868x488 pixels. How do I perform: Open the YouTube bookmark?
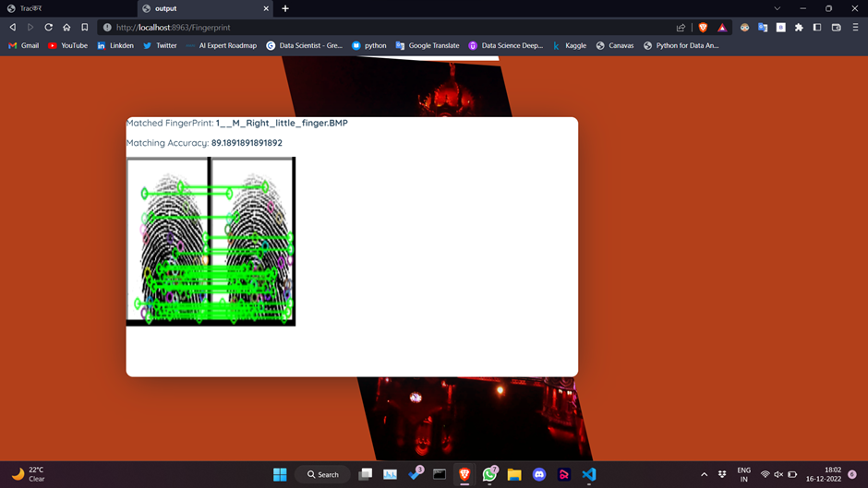click(x=68, y=45)
